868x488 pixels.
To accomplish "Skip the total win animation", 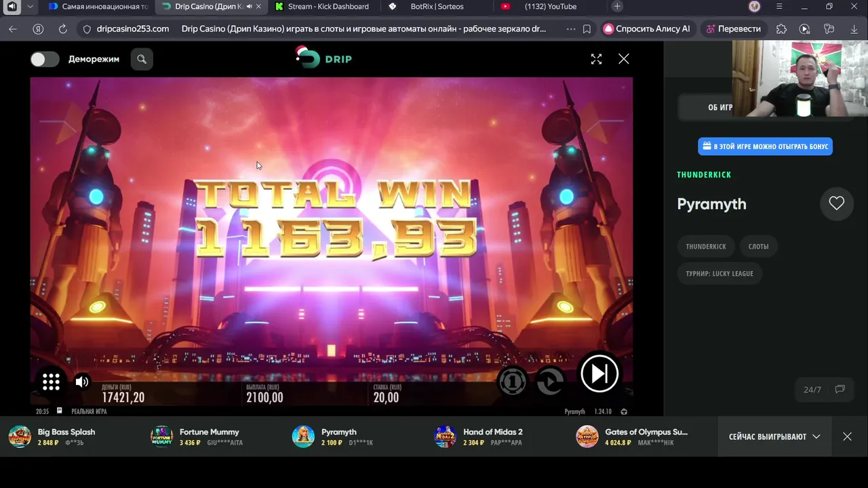I will tap(599, 373).
